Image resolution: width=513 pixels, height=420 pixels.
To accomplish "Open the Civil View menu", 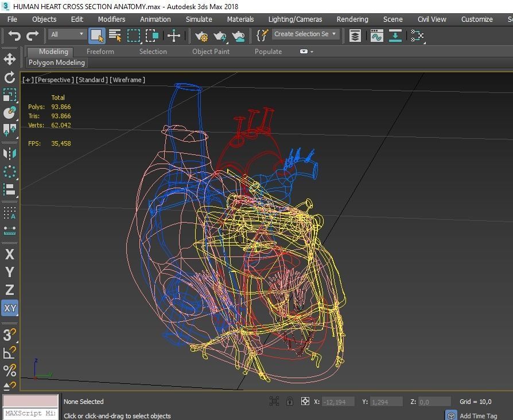I will click(432, 20).
